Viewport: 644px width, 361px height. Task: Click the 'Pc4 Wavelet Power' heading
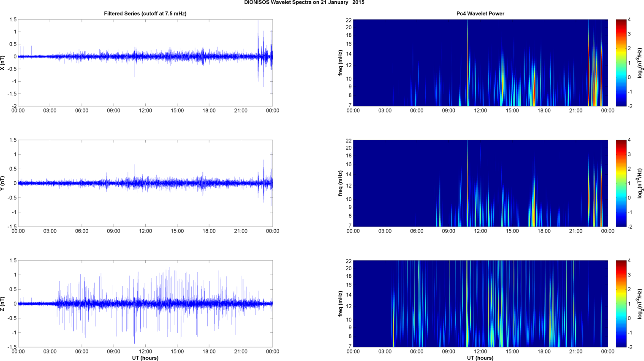pos(480,14)
